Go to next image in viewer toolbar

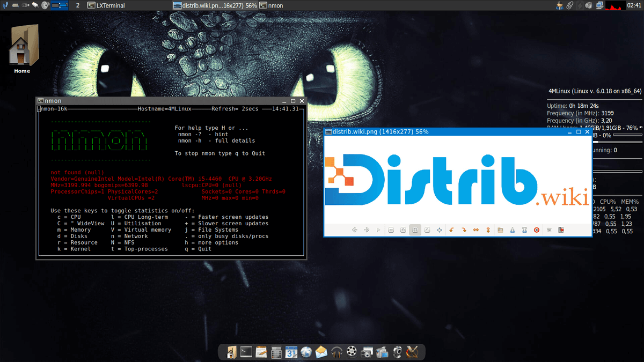tap(367, 230)
